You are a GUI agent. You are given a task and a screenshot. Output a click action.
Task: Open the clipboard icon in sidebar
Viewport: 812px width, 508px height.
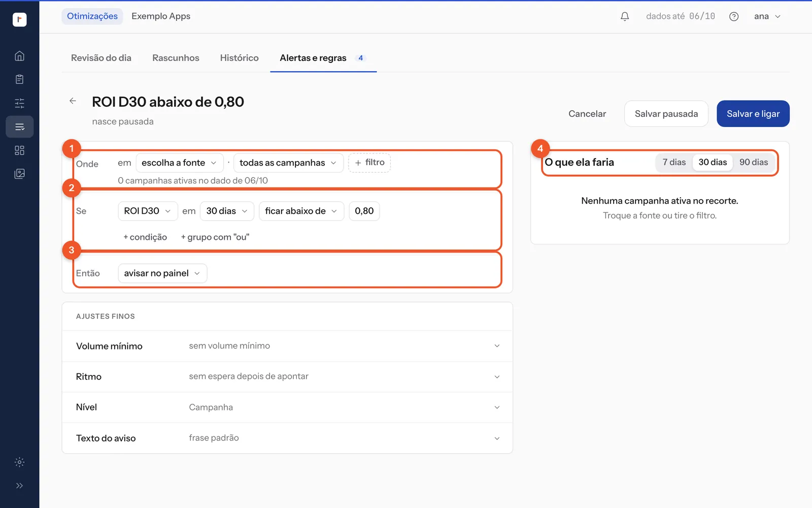pos(19,79)
